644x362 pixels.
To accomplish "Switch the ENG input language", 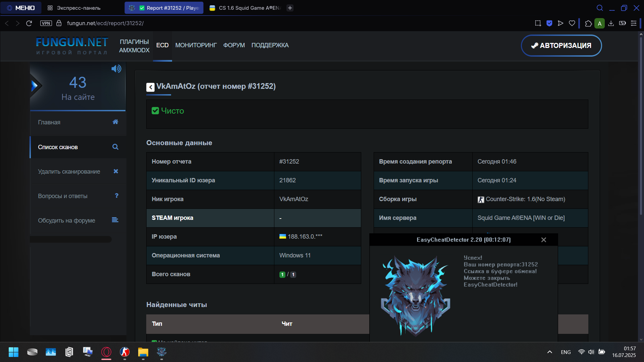I will (566, 352).
